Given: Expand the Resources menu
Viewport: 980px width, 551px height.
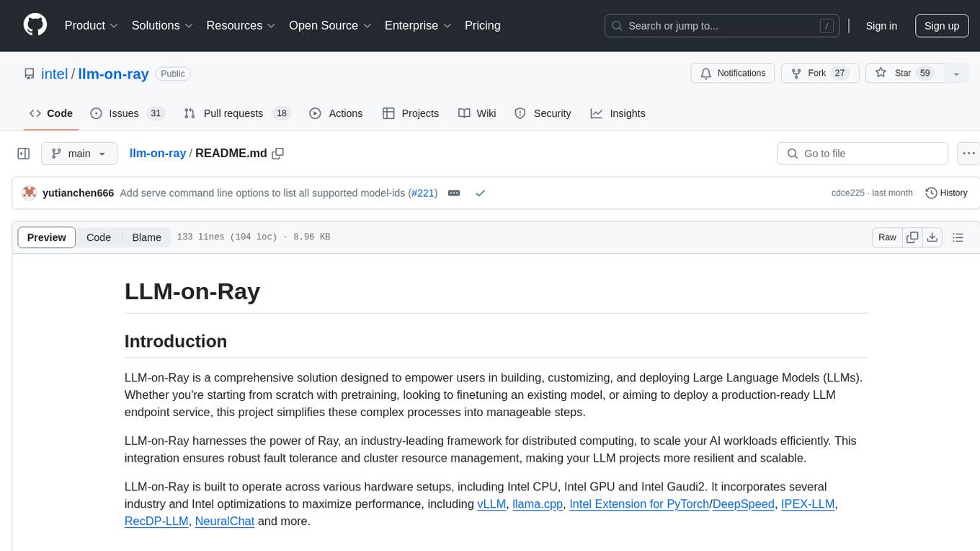Looking at the screenshot, I should click(x=241, y=25).
